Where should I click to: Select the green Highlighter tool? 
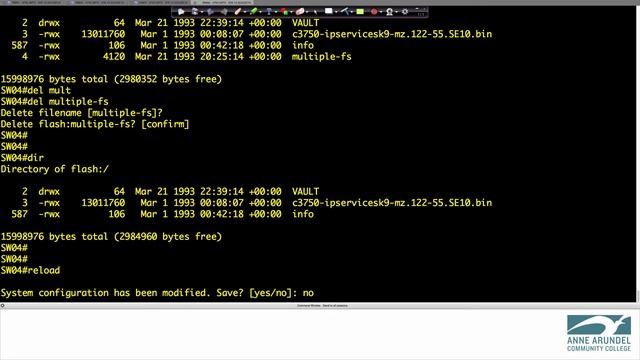253,12
